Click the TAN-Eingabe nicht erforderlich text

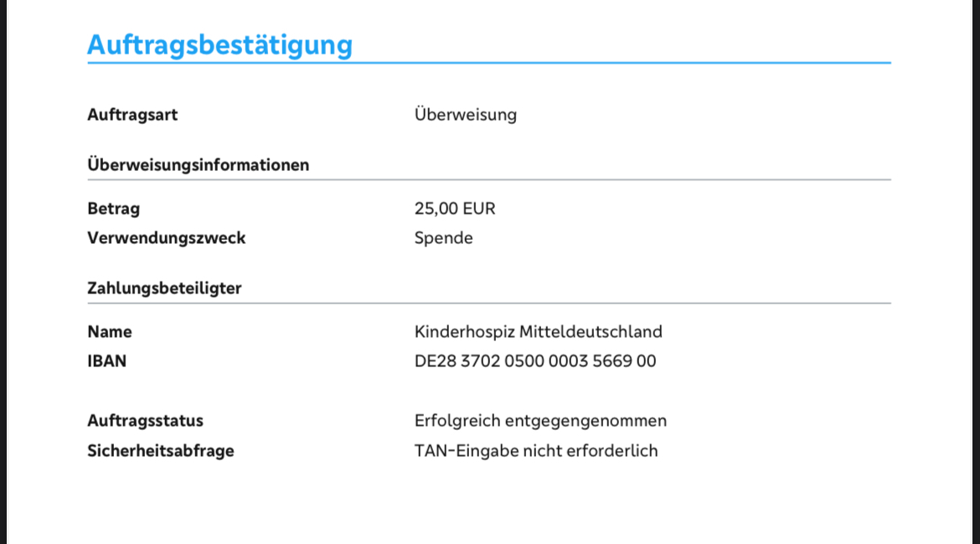[x=535, y=451]
